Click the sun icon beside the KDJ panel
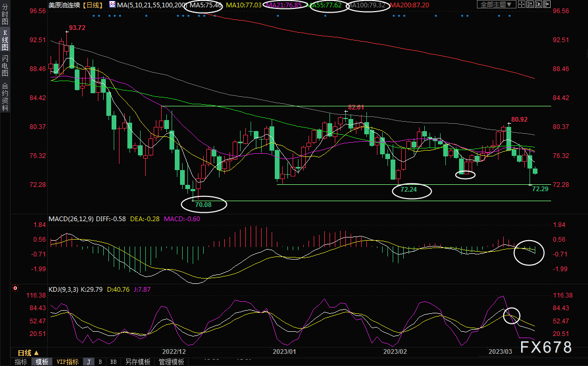 tap(15, 288)
